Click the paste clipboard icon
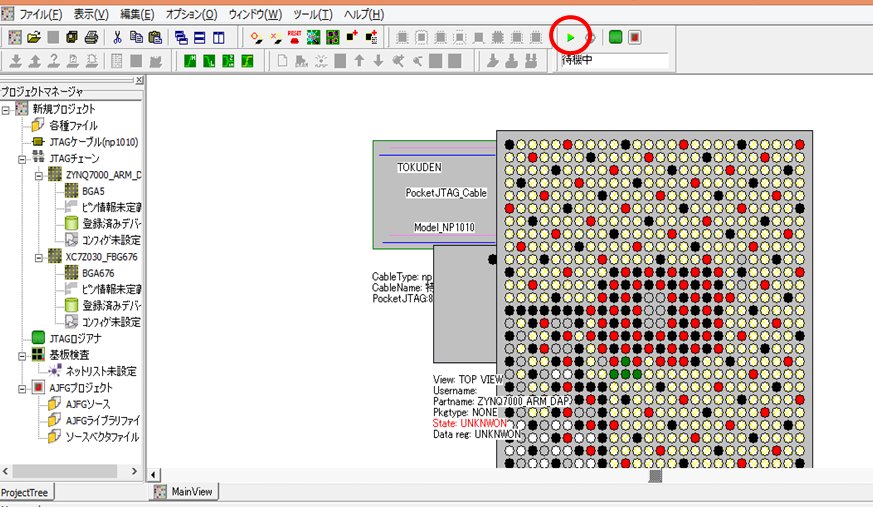The width and height of the screenshot is (873, 507). pyautogui.click(x=155, y=37)
